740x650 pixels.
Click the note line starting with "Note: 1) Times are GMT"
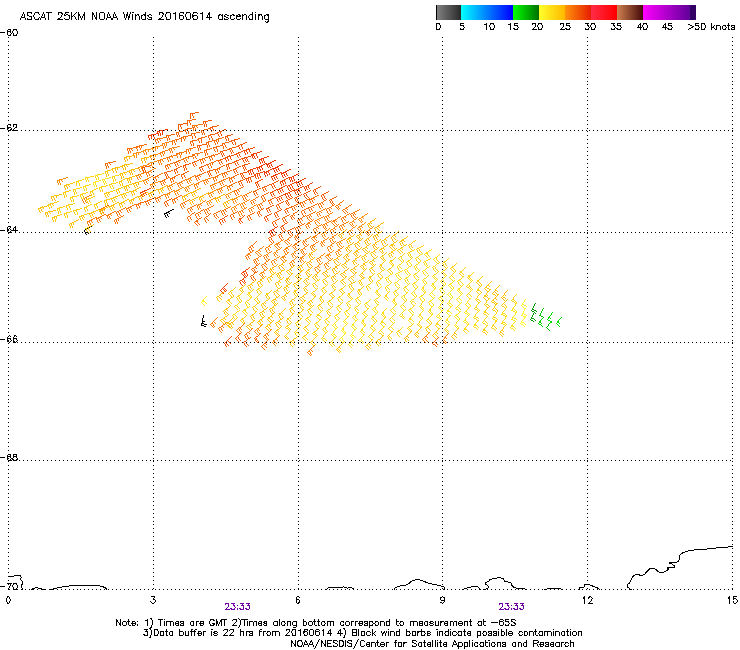pos(316,623)
